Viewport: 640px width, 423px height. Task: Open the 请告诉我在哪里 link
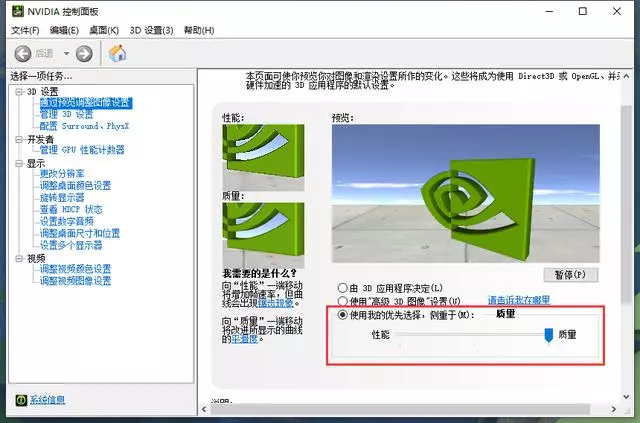tap(518, 300)
